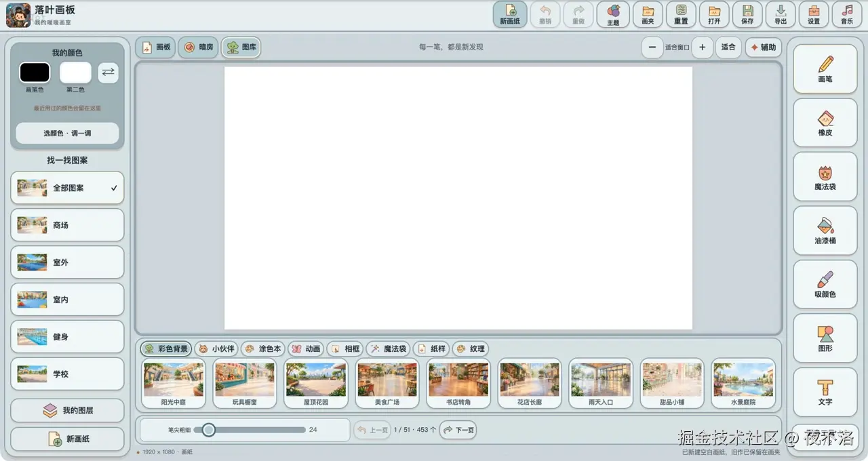Pick the 魔法袋 tool in right toolbar
The image size is (868, 461).
825,177
